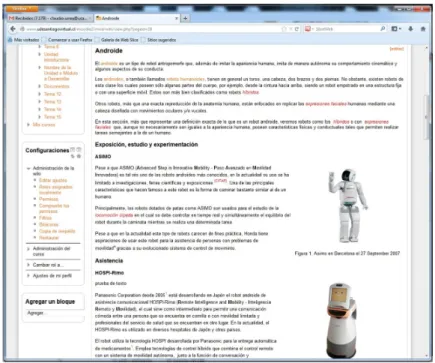Open the Tema 12 link
The image size is (435, 363).
53,94
